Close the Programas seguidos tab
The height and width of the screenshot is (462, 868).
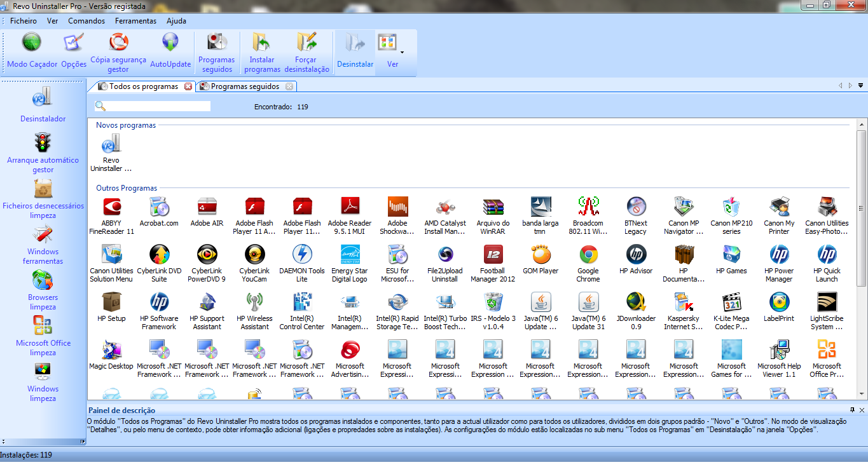click(289, 86)
